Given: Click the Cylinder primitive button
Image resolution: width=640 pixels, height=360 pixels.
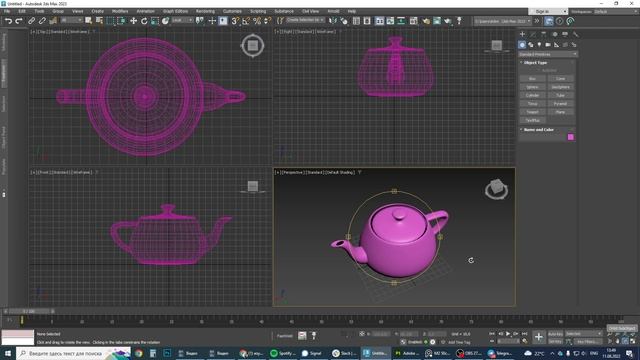Looking at the screenshot, I should point(533,95).
